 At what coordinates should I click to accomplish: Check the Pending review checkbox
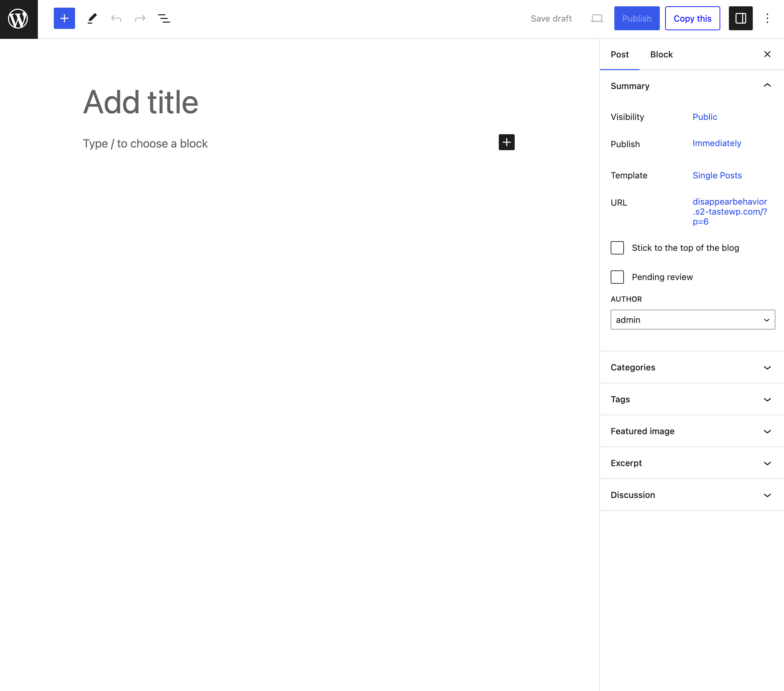click(x=617, y=277)
